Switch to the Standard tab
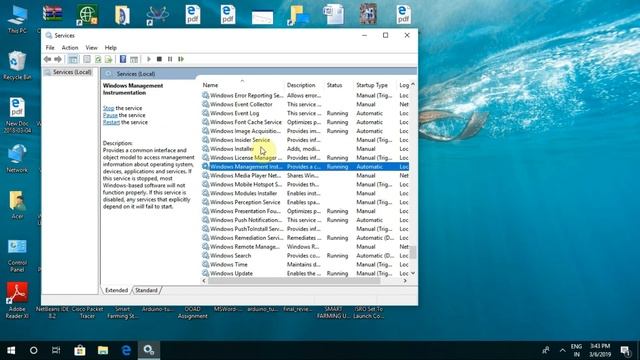 click(x=146, y=290)
